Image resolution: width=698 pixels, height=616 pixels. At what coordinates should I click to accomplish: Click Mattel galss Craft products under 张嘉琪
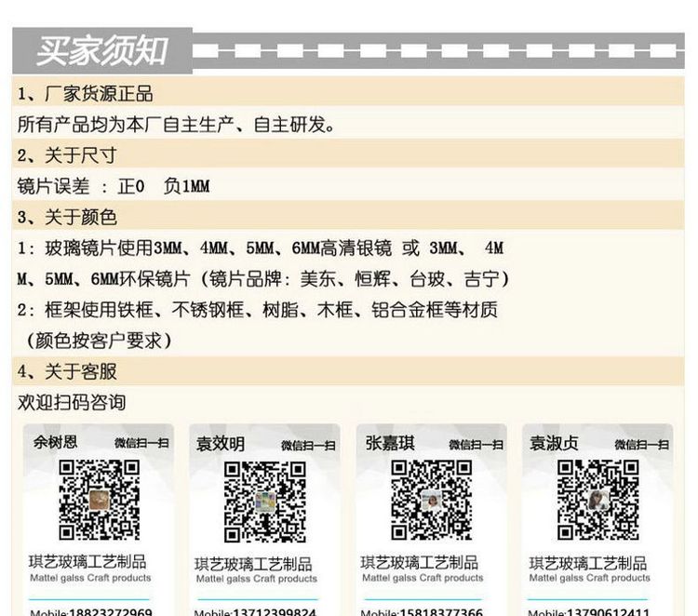[423, 578]
